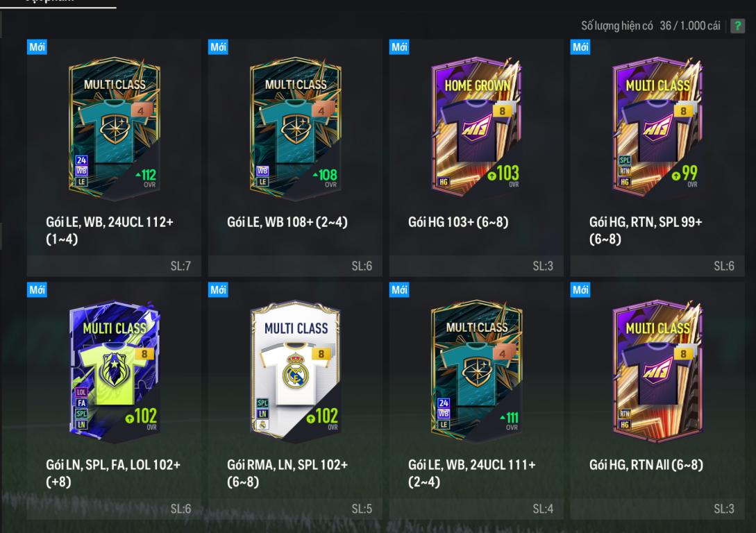The height and width of the screenshot is (533, 756).
Task: Click the Gói HG, RTN, SPL 99+ label
Action: [x=646, y=230]
